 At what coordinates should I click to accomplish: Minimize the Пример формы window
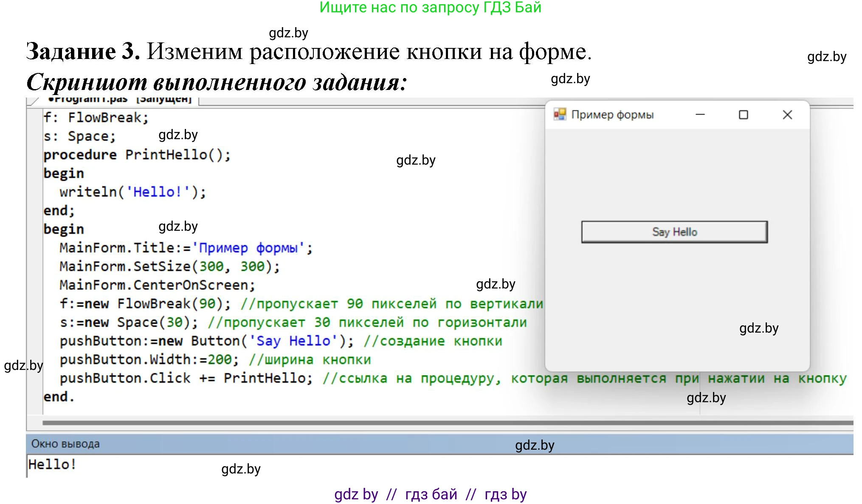point(700,115)
